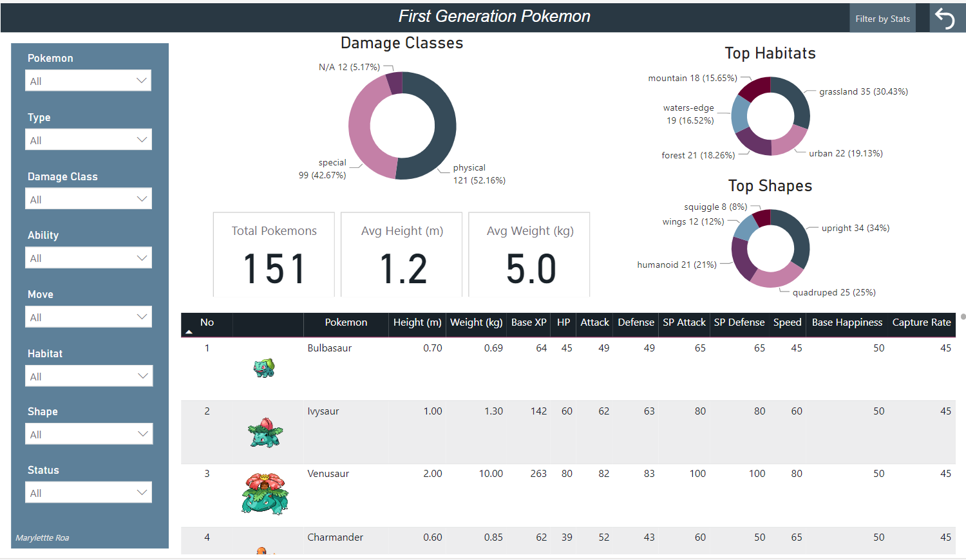Expand the Type filter dropdown

click(88, 140)
